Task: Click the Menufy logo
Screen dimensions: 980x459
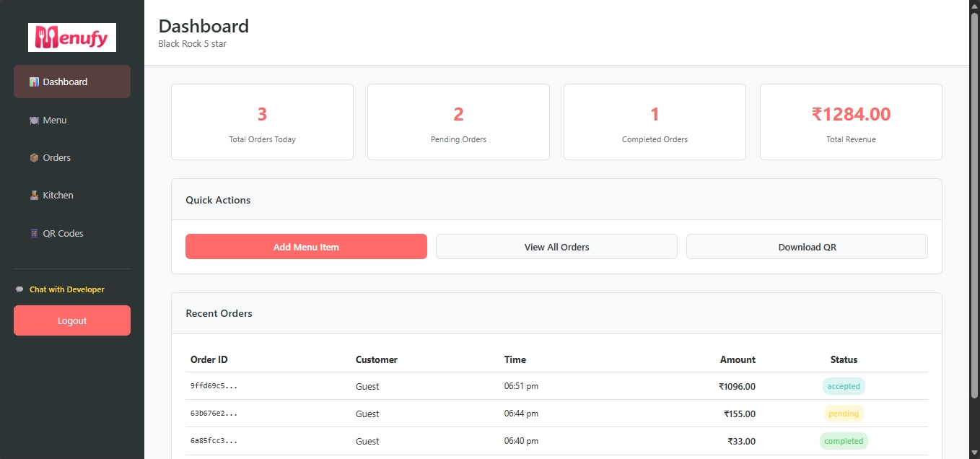Action: click(x=71, y=37)
